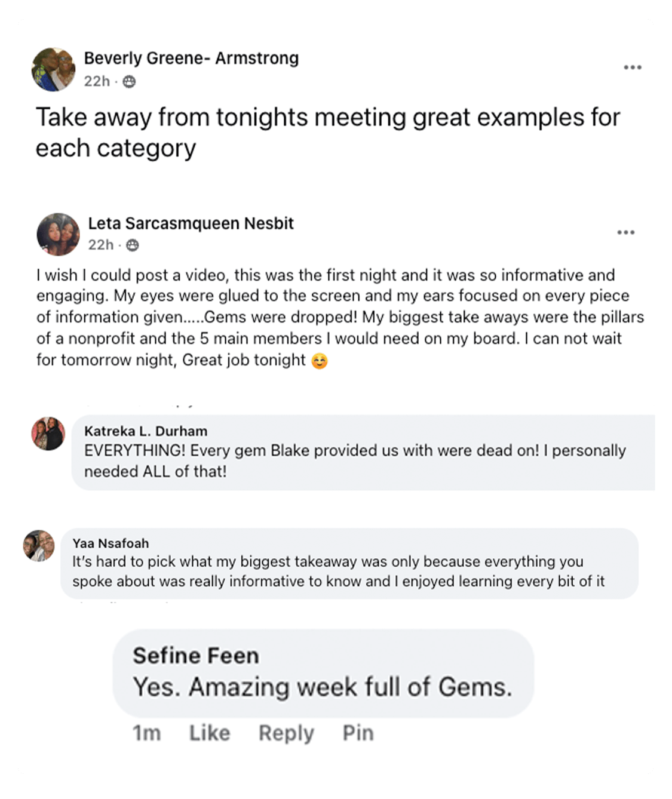The width and height of the screenshot is (672, 799).
Task: Open the Leta Sarcasmqueen Nesbit name link
Action: (x=191, y=223)
